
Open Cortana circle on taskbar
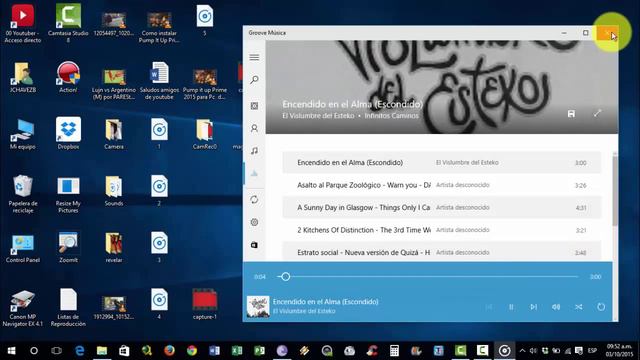(x=34, y=351)
